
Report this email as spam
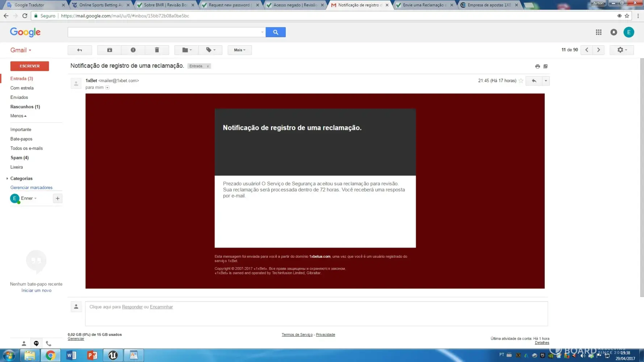pyautogui.click(x=133, y=50)
